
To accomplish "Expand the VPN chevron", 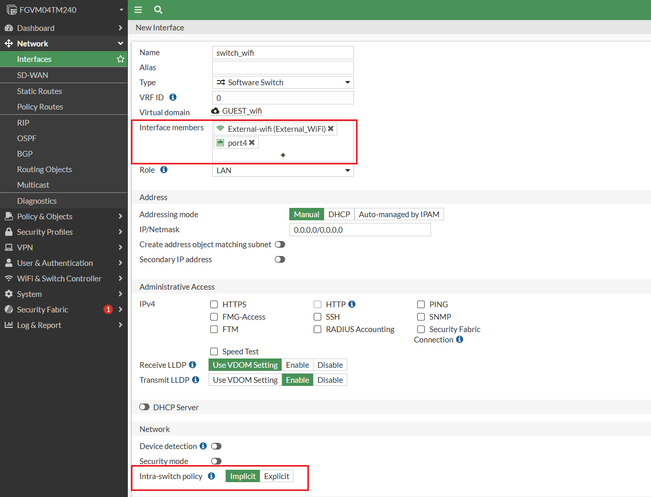I will coord(120,247).
